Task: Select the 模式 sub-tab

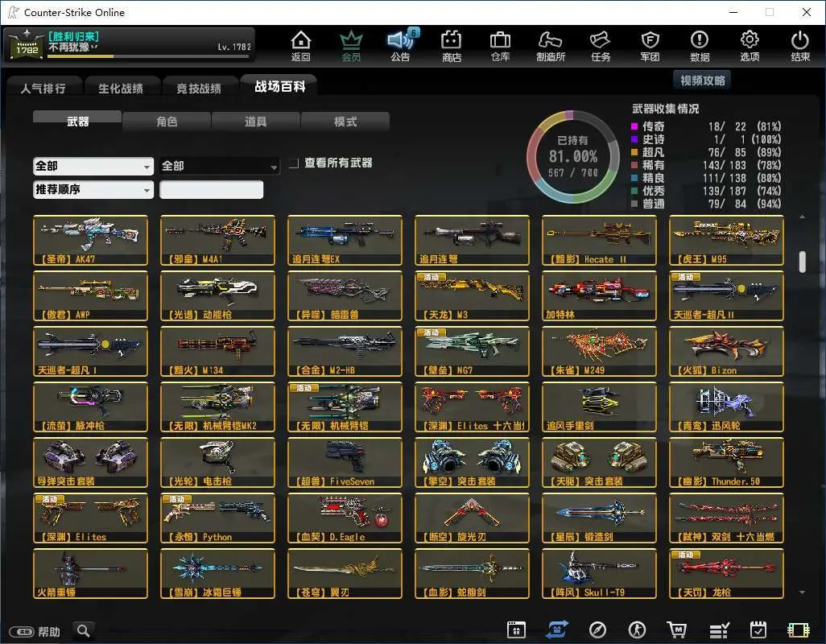Action: (345, 122)
